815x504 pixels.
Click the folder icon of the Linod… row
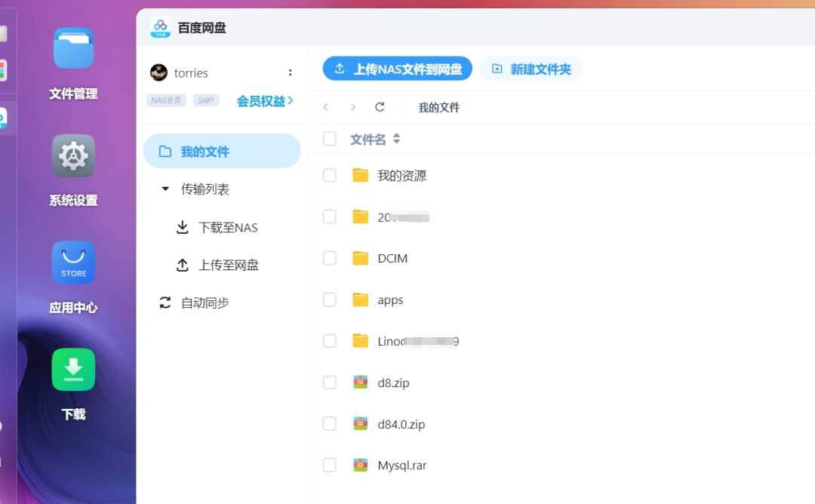[x=360, y=341]
